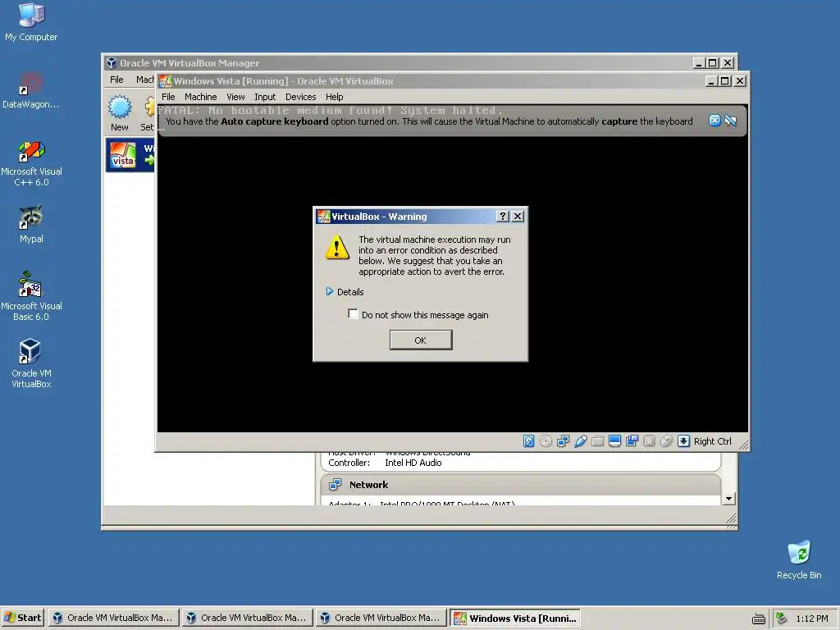Click the Right Ctrl host key label
840x630 pixels.
(713, 441)
